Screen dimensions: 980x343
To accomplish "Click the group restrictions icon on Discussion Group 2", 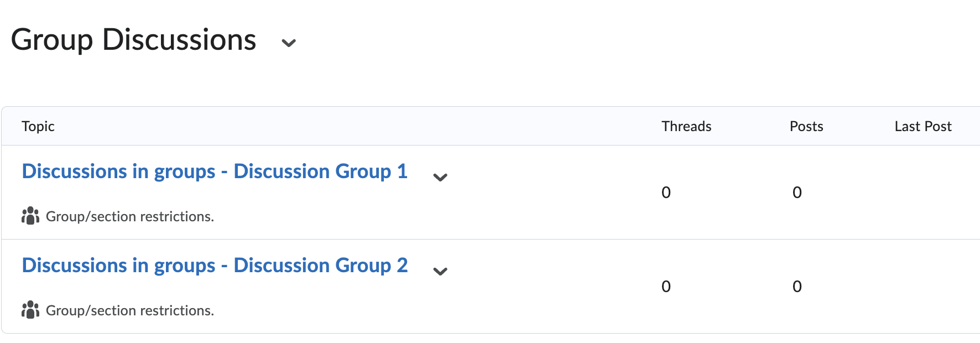I will [30, 310].
